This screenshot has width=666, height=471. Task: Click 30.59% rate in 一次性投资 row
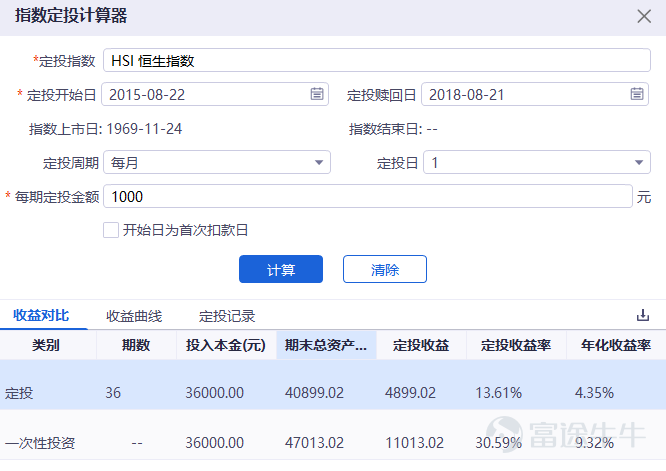coord(498,443)
